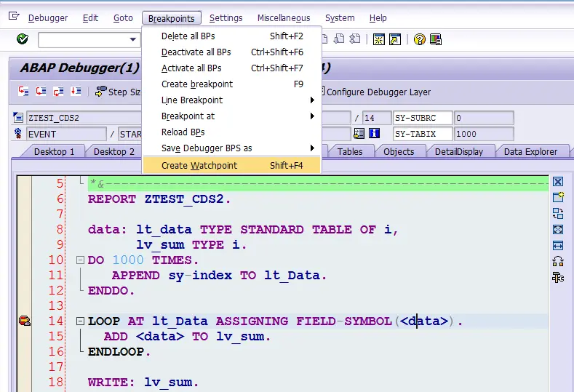Click the ZTEST_CDS2 program field

[84, 118]
